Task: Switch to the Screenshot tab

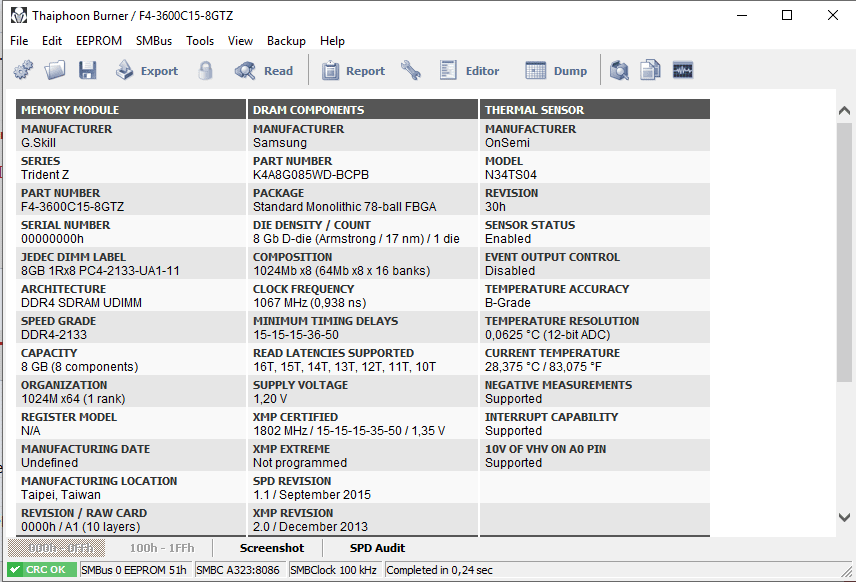Action: pyautogui.click(x=271, y=548)
